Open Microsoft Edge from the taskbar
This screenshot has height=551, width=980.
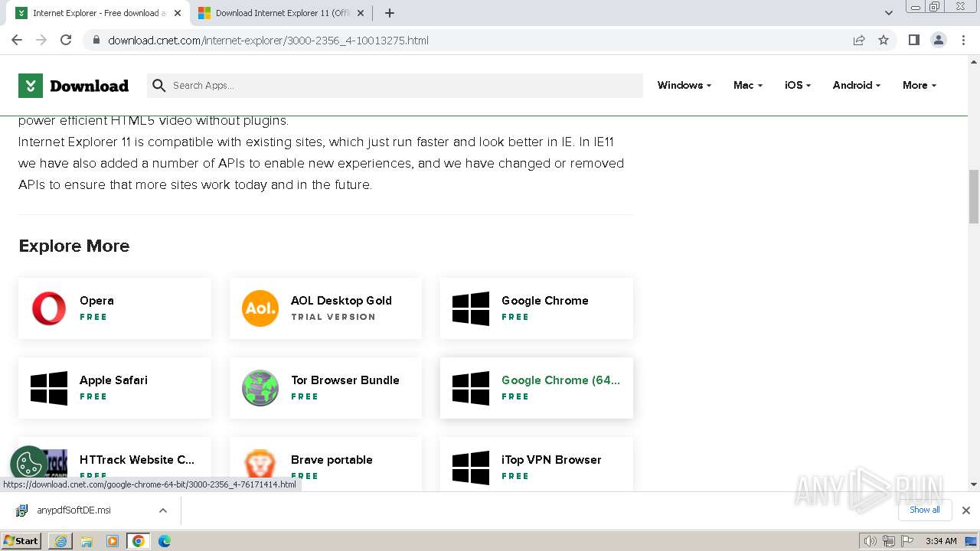165,541
